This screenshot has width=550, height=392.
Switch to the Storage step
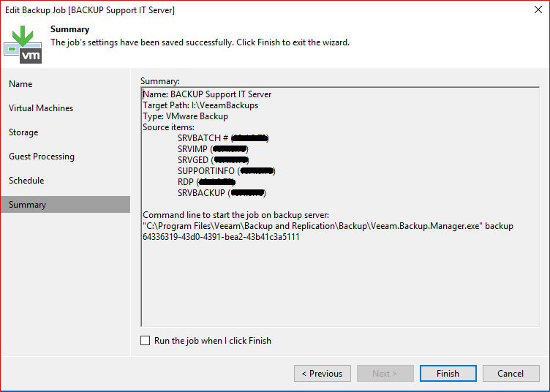23,132
